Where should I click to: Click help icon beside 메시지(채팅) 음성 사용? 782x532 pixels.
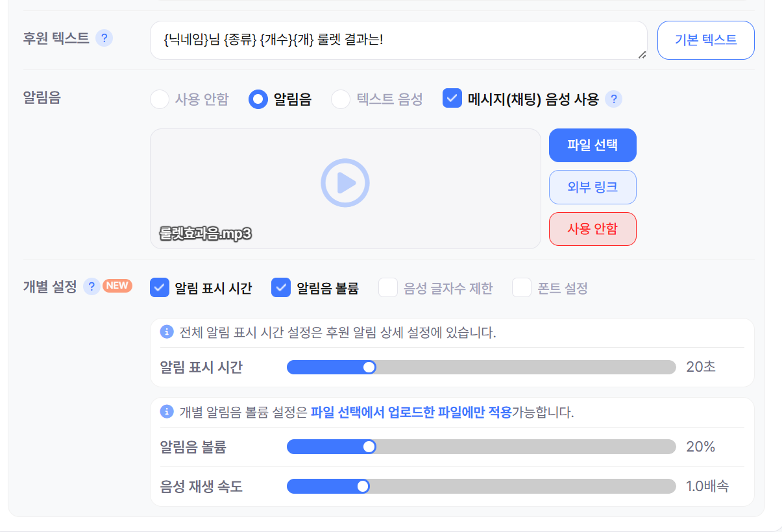613,99
